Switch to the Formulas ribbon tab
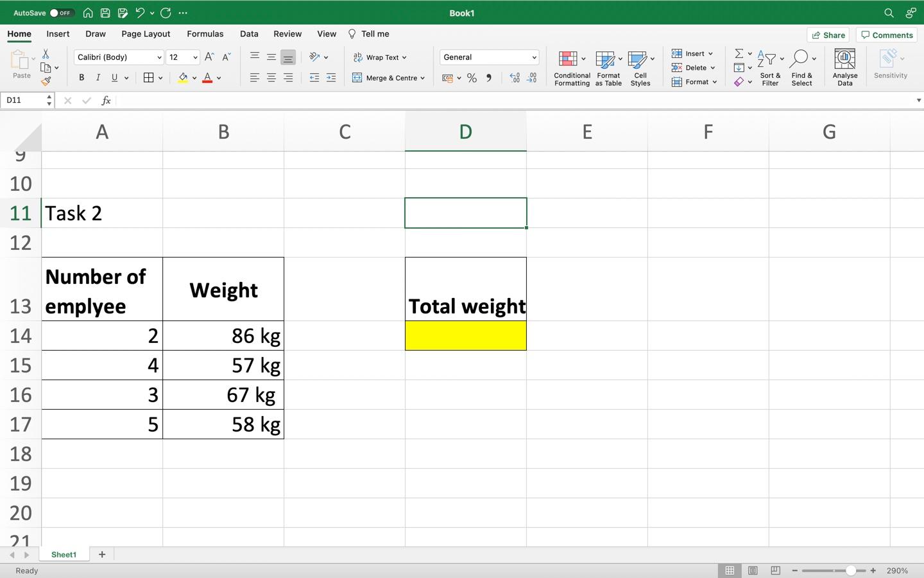Image resolution: width=924 pixels, height=578 pixels. (205, 33)
